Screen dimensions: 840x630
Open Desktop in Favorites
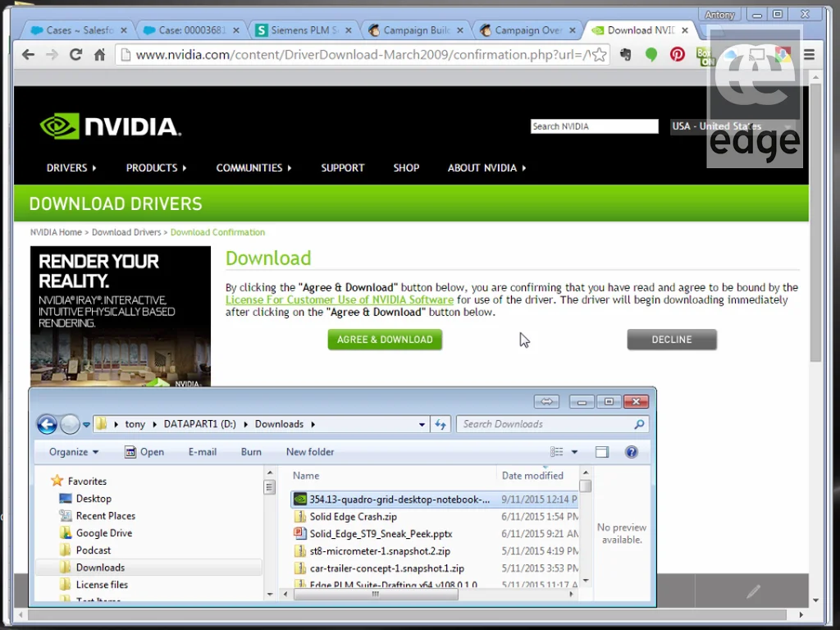(85, 499)
